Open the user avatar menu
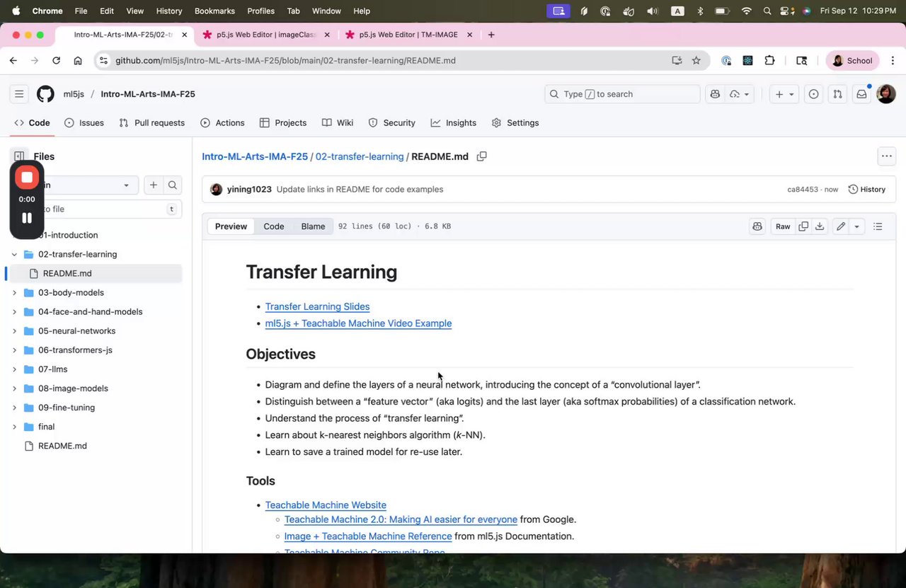Image resolution: width=906 pixels, height=588 pixels. click(x=886, y=94)
